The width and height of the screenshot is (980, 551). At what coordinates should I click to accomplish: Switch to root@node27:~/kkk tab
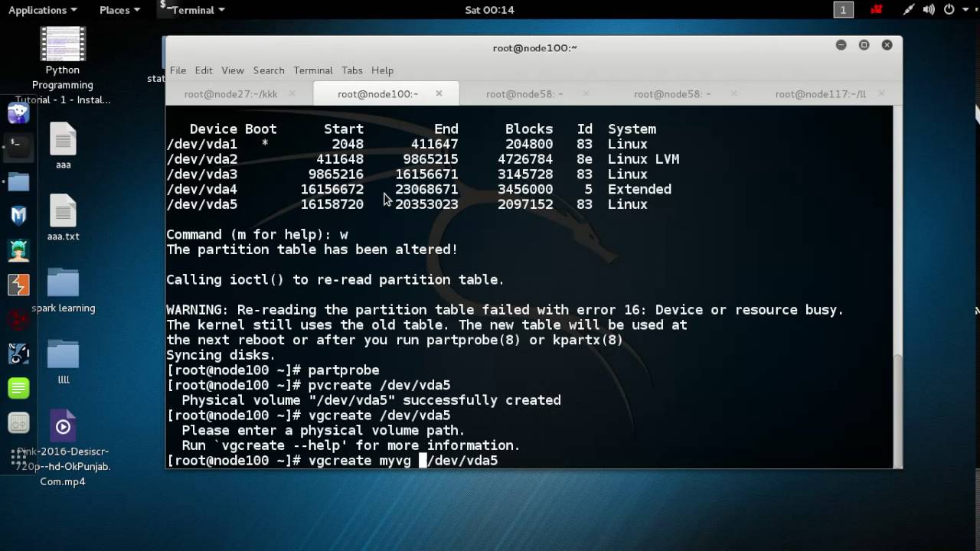230,94
